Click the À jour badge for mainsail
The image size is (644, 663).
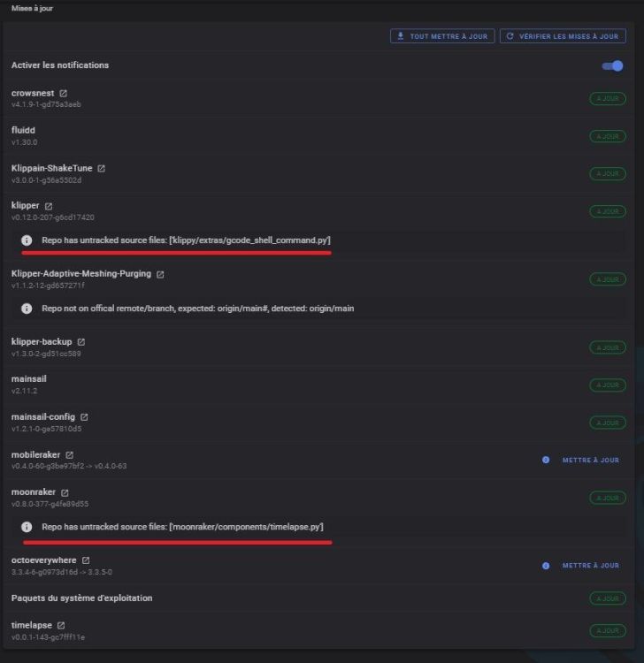[607, 385]
